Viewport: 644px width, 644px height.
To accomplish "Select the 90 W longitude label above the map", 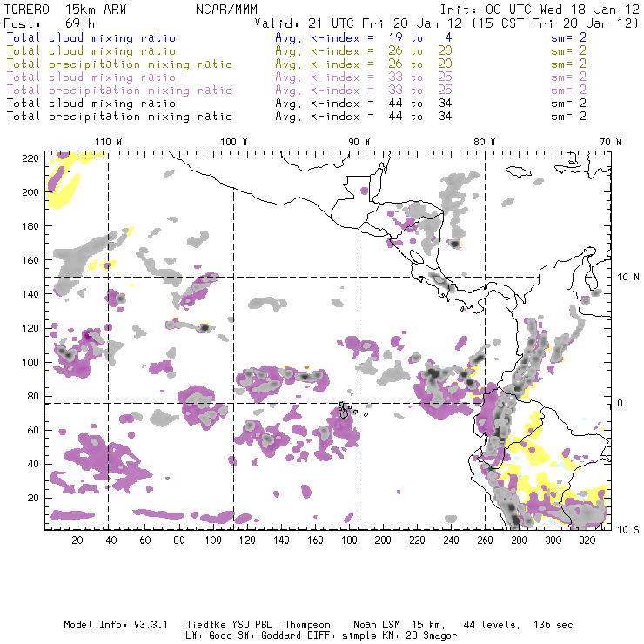I will (359, 141).
